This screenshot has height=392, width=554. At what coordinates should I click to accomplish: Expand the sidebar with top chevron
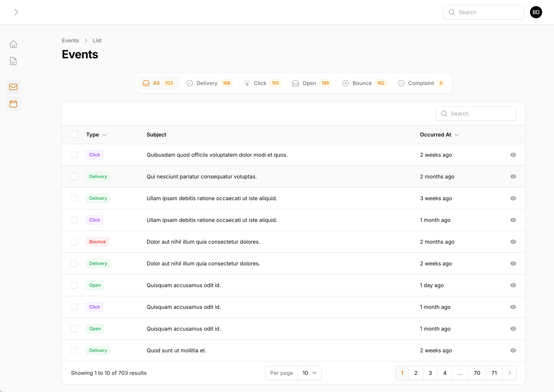click(16, 12)
